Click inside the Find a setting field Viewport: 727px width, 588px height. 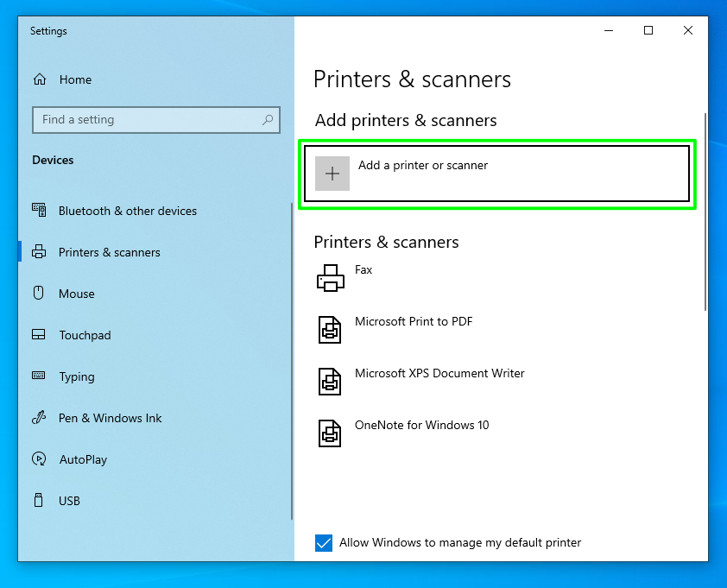[130, 120]
